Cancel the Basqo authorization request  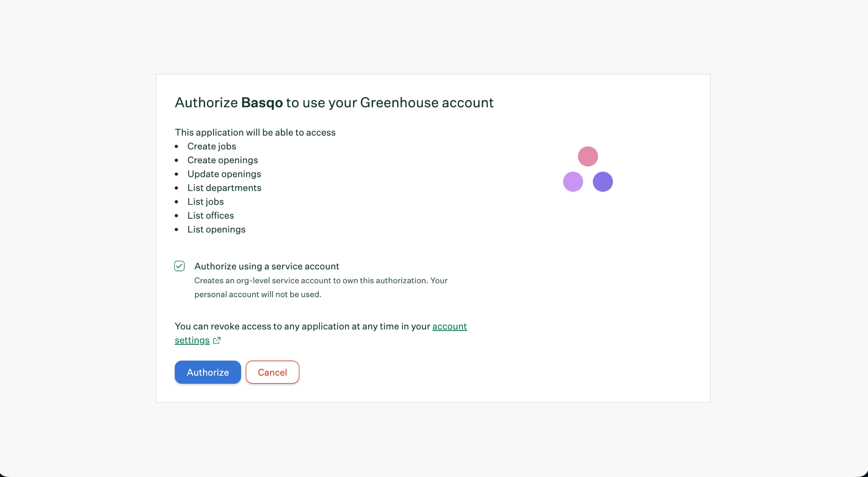click(273, 372)
